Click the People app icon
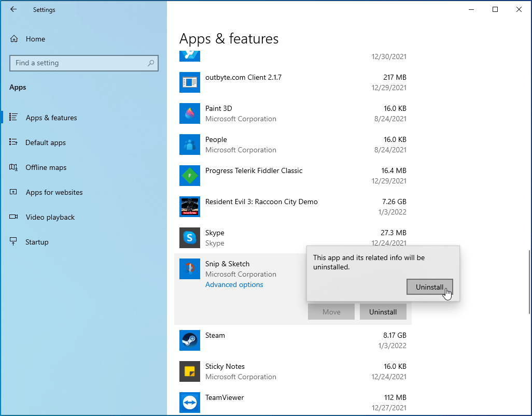 (190, 145)
